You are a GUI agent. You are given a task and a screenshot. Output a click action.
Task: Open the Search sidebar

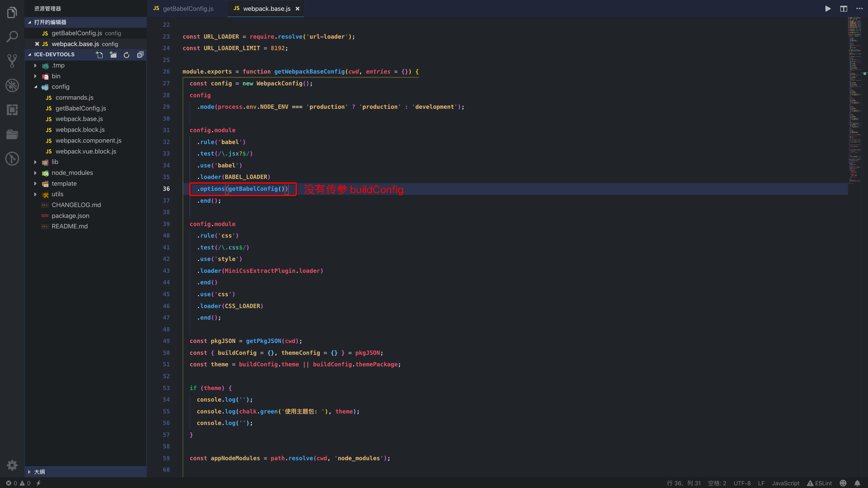coord(12,36)
